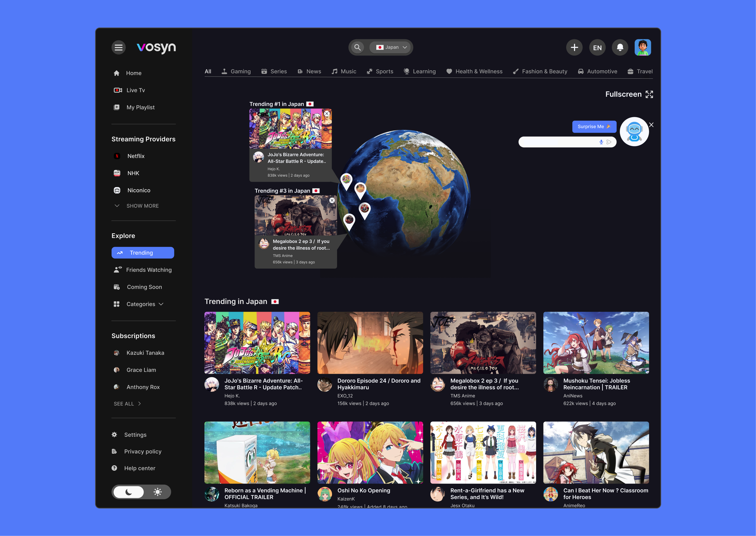Select the Music category tab

pos(344,71)
